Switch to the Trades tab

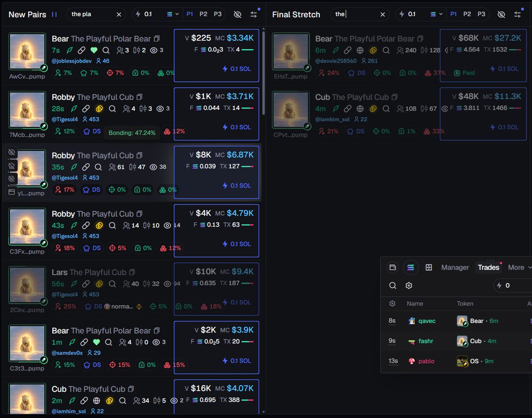(x=489, y=267)
